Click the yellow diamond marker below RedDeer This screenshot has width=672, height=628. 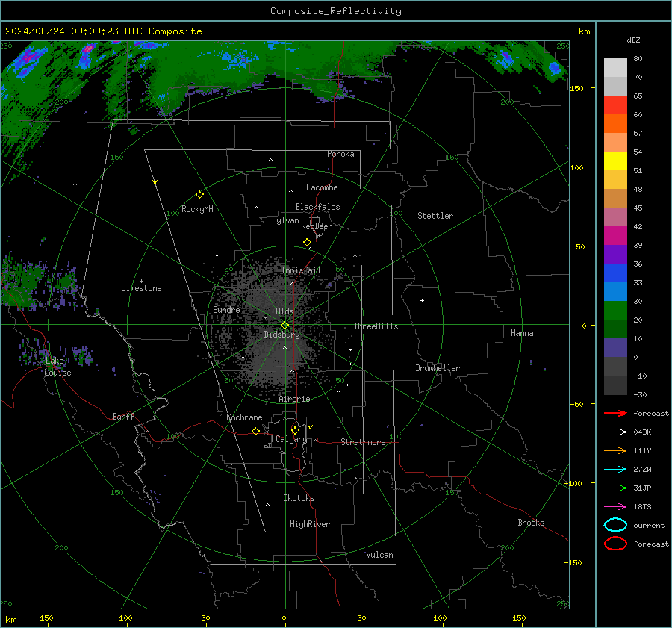pos(307,243)
